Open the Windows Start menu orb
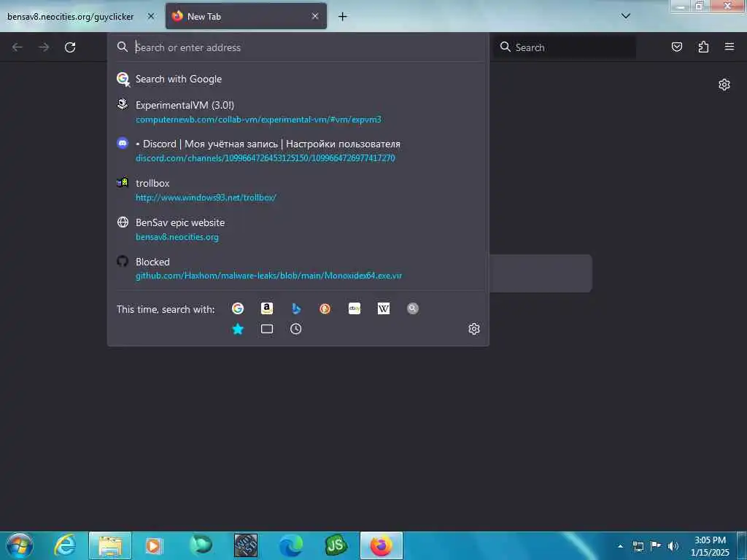Viewport: 747px width, 560px height. pyautogui.click(x=20, y=545)
